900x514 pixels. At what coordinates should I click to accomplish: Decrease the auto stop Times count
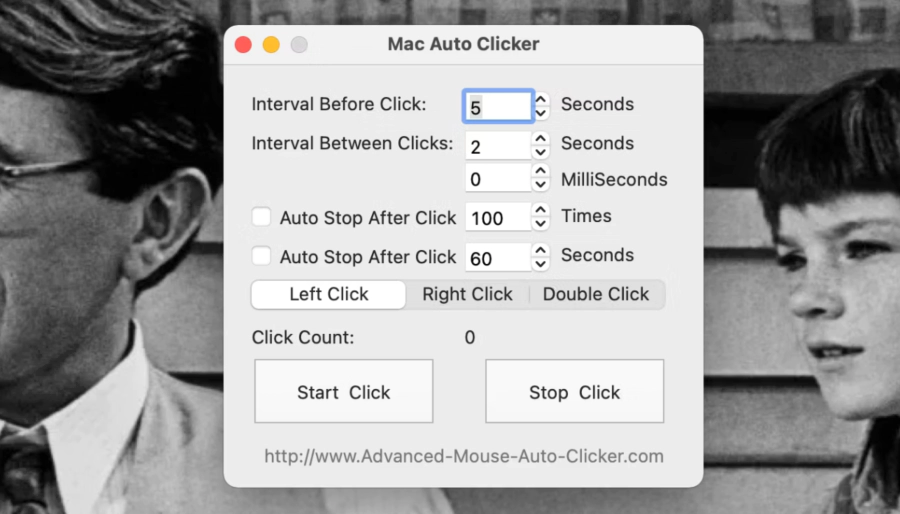[x=540, y=223]
